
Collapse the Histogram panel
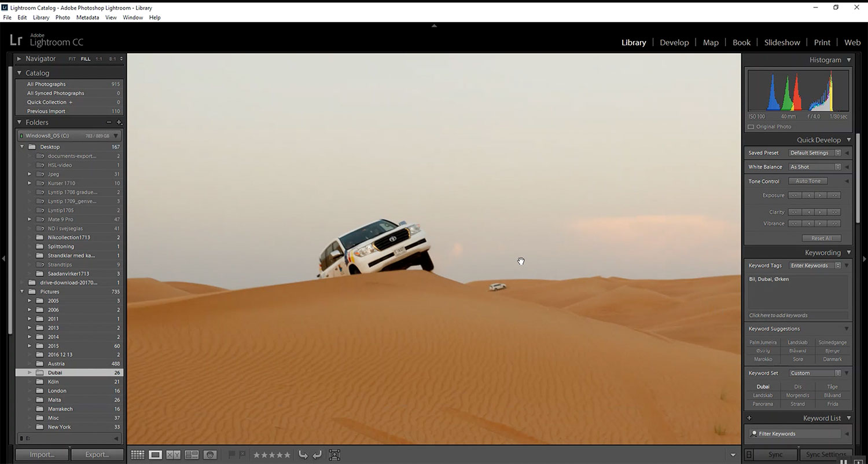point(849,60)
